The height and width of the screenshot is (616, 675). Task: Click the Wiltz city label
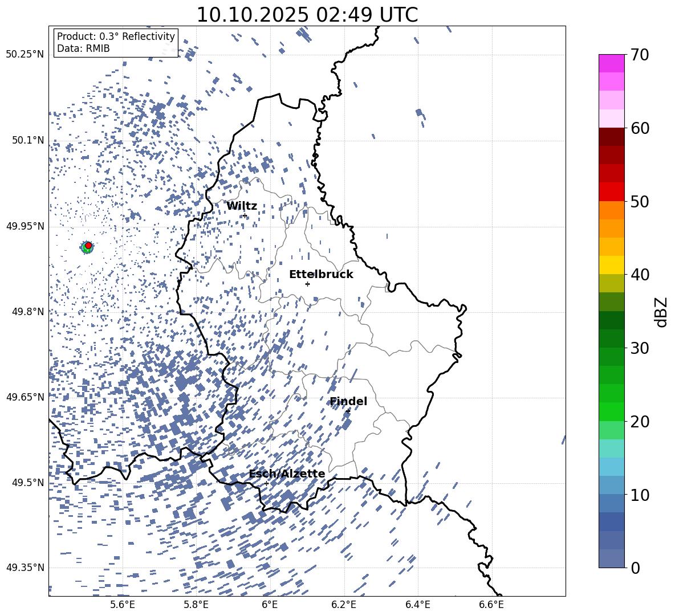click(242, 206)
